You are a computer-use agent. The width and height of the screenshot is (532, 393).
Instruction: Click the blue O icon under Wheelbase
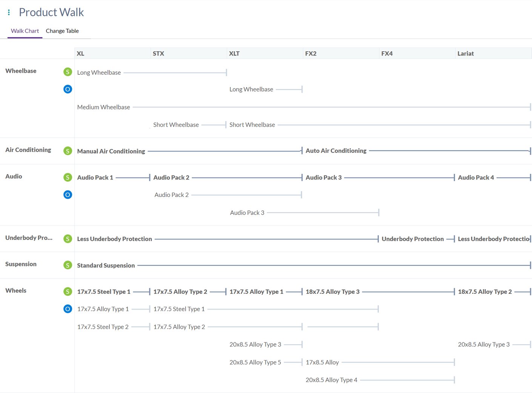tap(68, 89)
